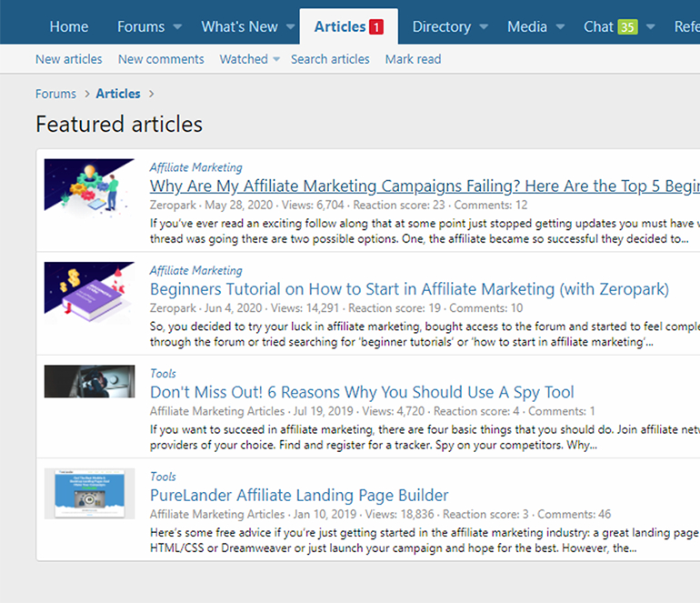Click Comments: 46 text
Image resolution: width=700 pixels, height=603 pixels.
click(x=574, y=515)
